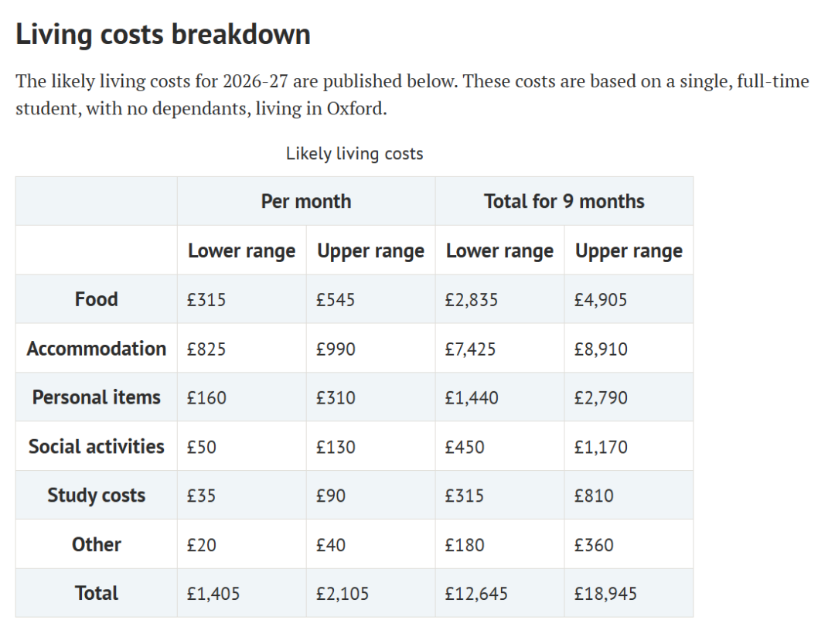Click the 'Personal items' row label
The image size is (835, 644).
click(x=97, y=397)
